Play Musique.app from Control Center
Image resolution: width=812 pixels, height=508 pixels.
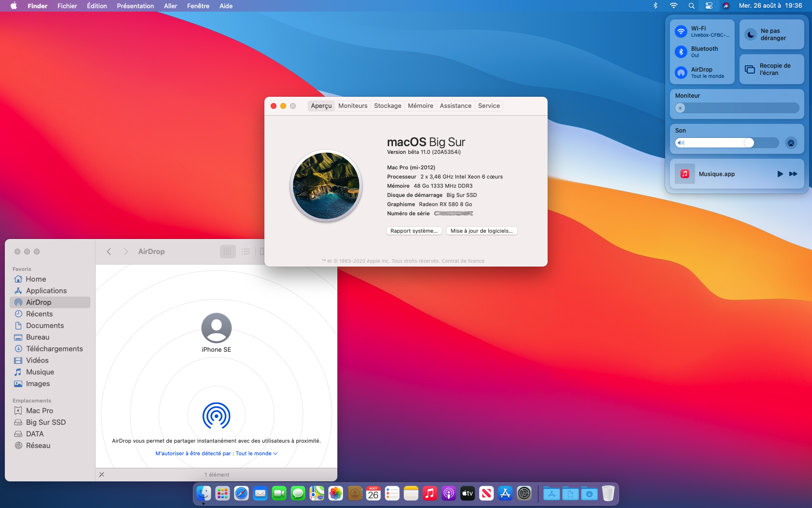click(780, 174)
